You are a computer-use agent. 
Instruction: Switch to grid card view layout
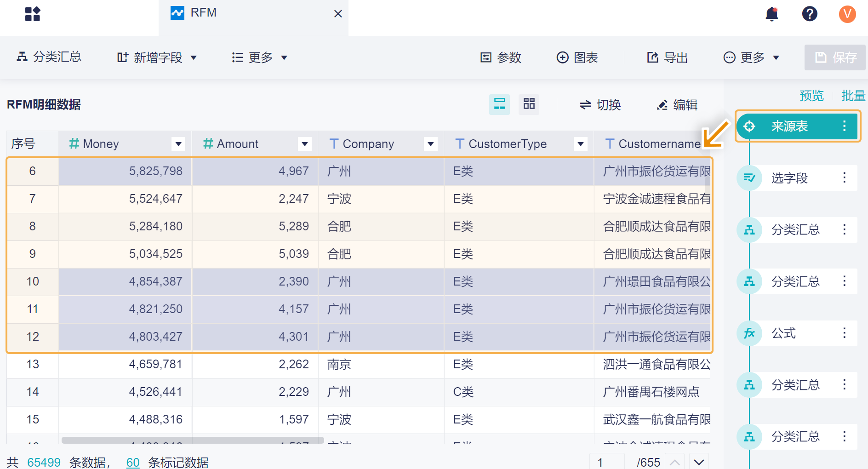pos(529,104)
